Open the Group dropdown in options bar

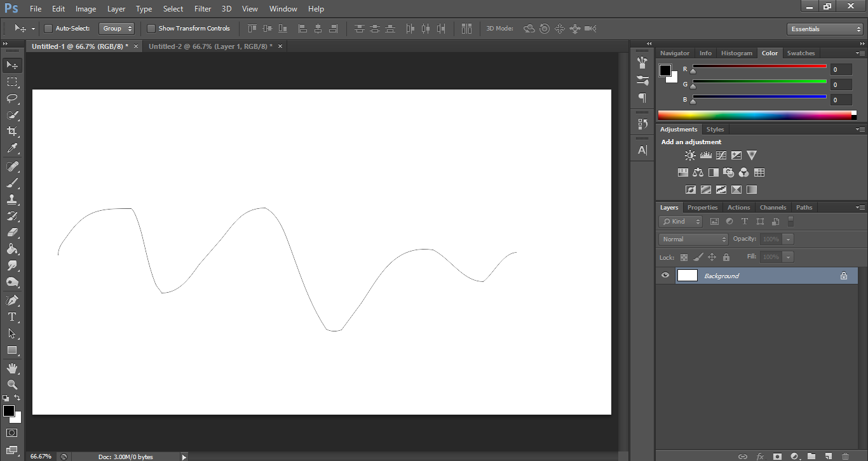117,28
